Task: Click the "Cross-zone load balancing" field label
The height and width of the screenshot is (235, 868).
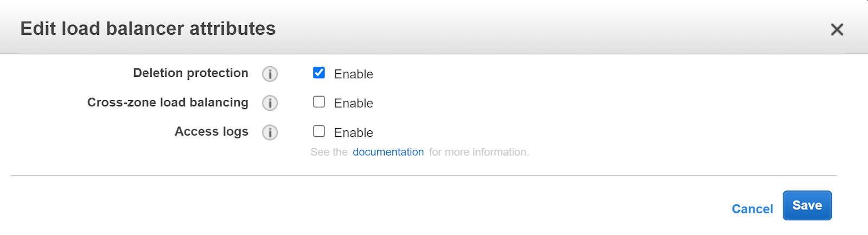Action: pos(168,103)
